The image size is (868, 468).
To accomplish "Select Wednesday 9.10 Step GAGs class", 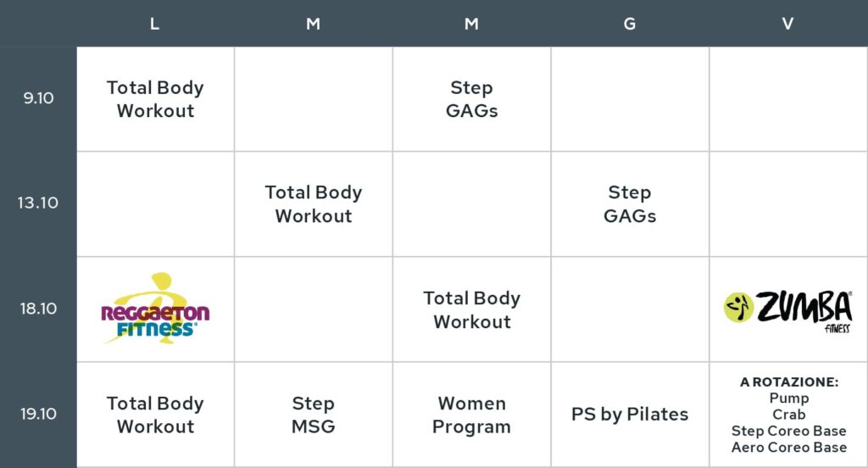I will [x=471, y=99].
